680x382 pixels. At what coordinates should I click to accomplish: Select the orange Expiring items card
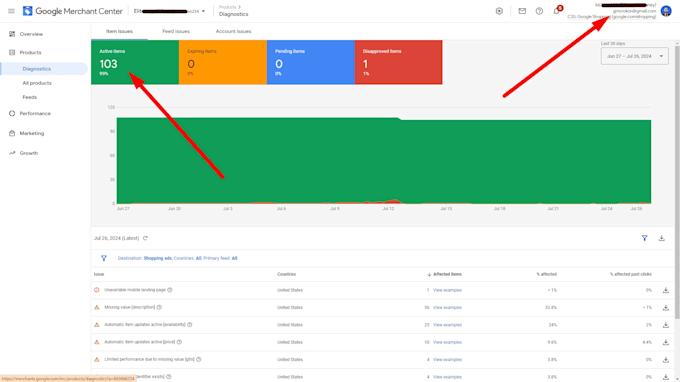point(223,62)
